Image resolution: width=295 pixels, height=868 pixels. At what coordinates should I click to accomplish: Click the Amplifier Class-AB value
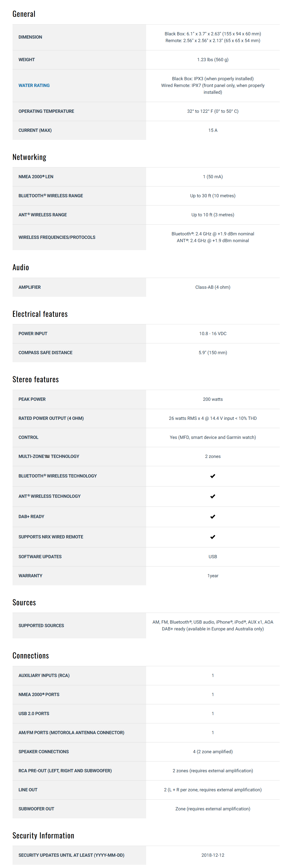point(213,287)
